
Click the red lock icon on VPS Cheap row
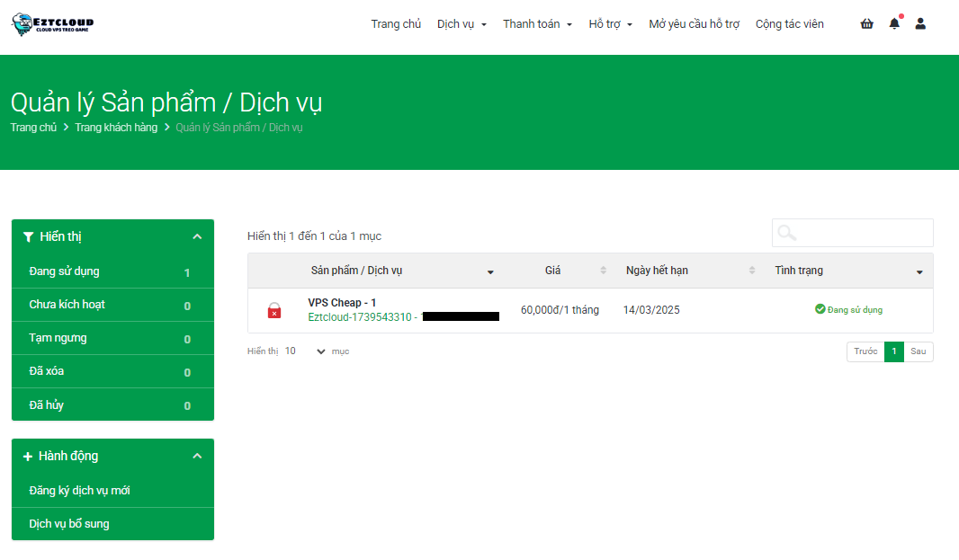pos(274,311)
